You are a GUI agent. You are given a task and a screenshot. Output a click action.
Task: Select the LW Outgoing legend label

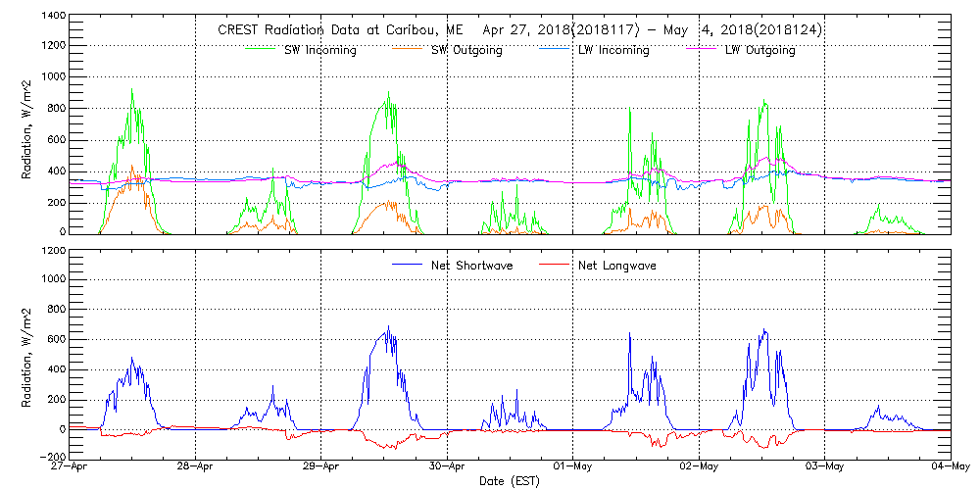click(x=759, y=50)
